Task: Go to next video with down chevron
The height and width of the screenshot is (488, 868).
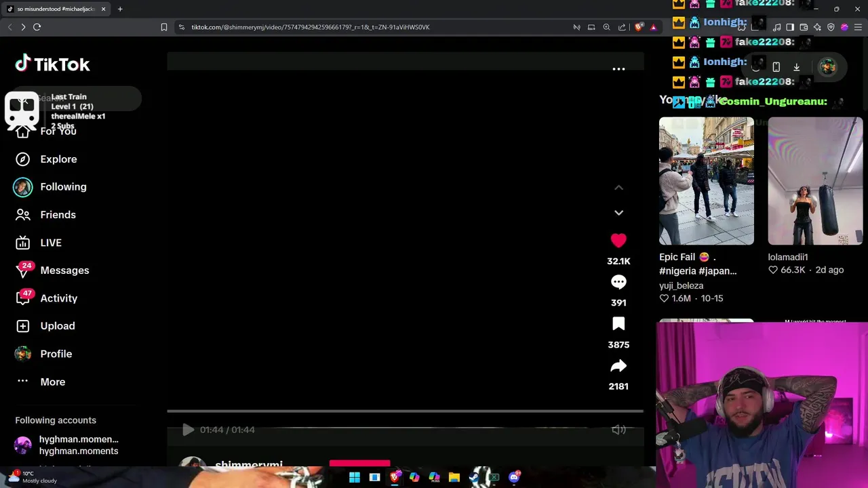Action: (x=618, y=213)
